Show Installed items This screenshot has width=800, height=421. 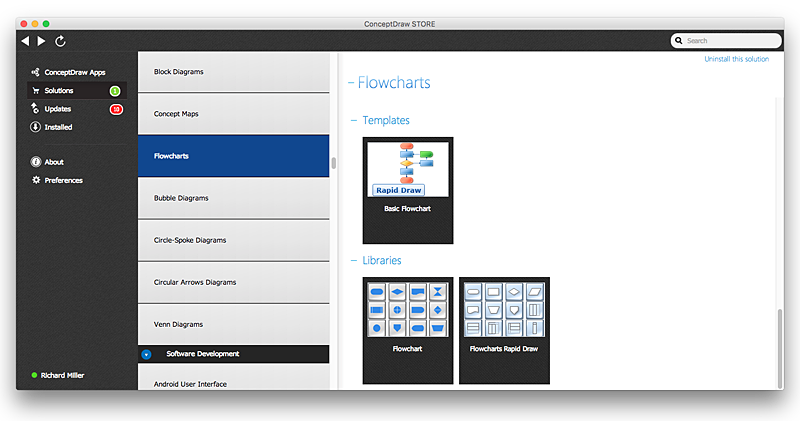pyautogui.click(x=58, y=127)
